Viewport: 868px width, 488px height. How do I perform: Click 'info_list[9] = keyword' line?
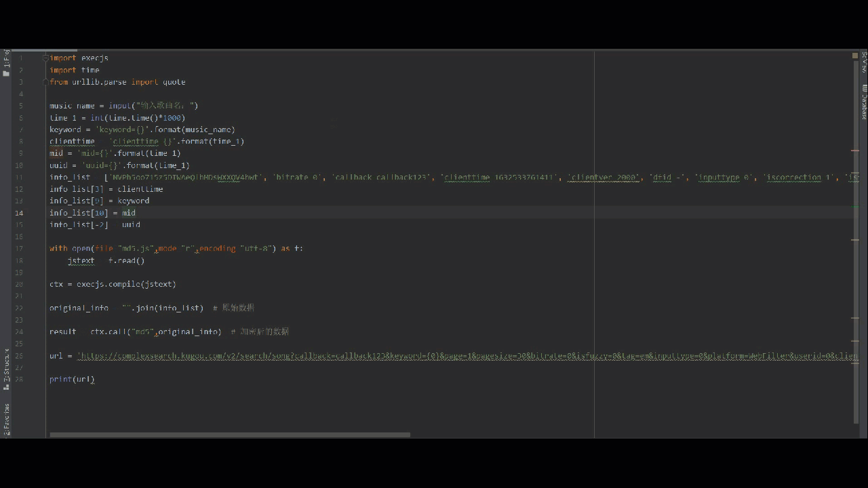(99, 201)
